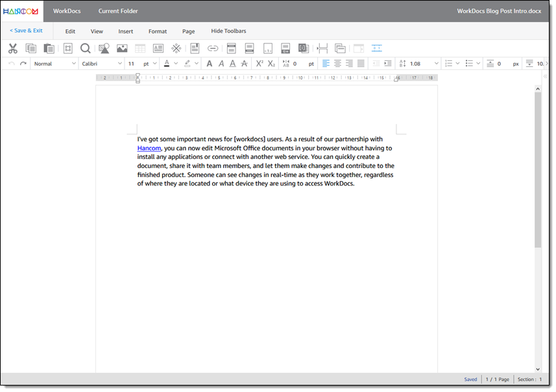
Task: Apply superscript with the X² icon
Action: tap(260, 64)
